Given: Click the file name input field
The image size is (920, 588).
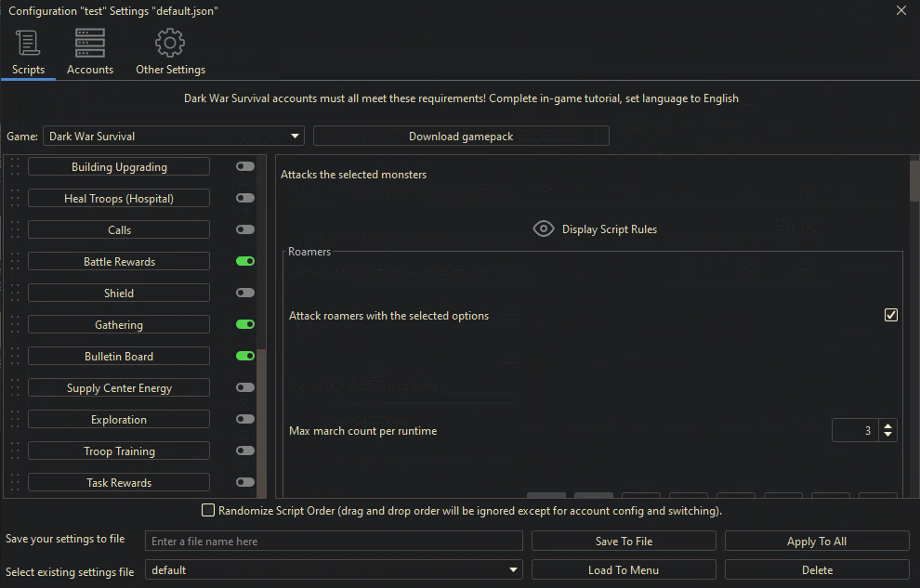Looking at the screenshot, I should [334, 542].
